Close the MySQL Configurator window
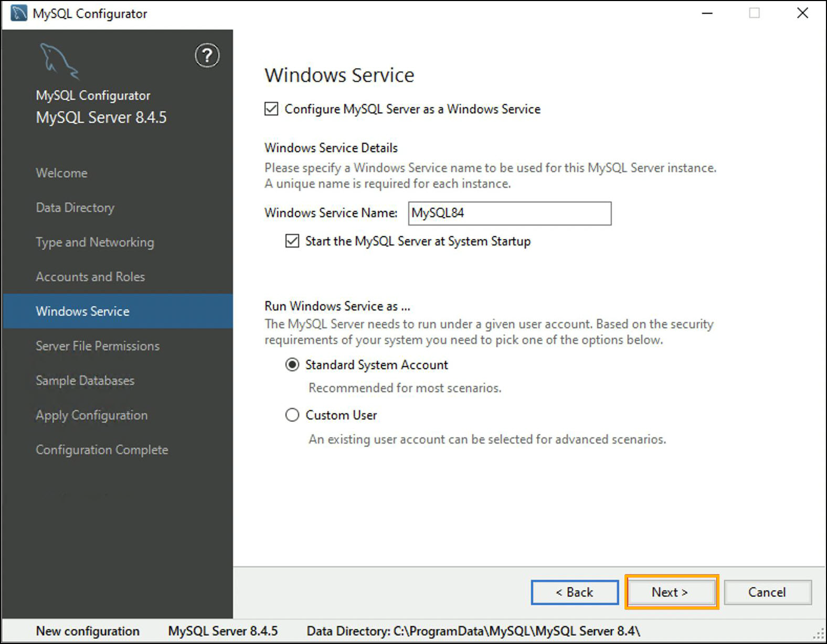 pyautogui.click(x=802, y=13)
